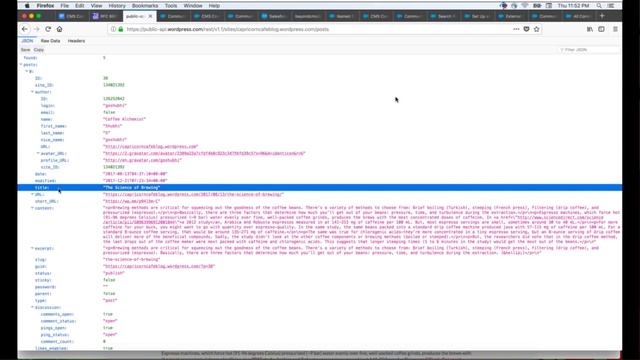The width and height of the screenshot is (640, 360).
Task: Open the Library icon in toolbar
Action: tap(590, 29)
